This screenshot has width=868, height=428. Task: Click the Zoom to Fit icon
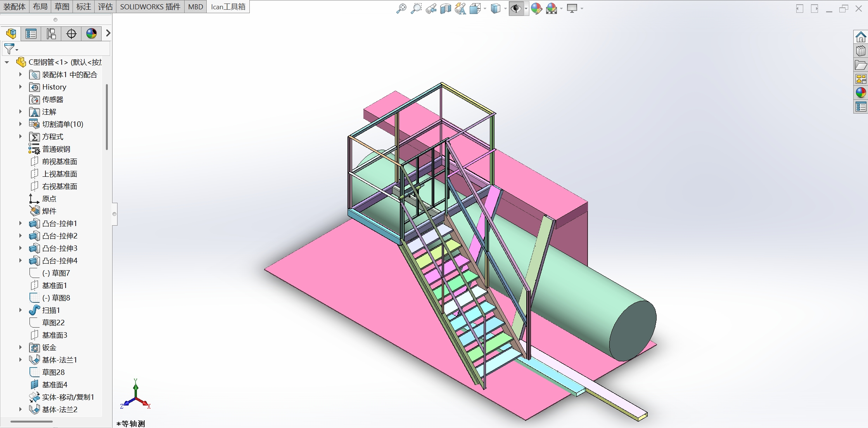401,8
